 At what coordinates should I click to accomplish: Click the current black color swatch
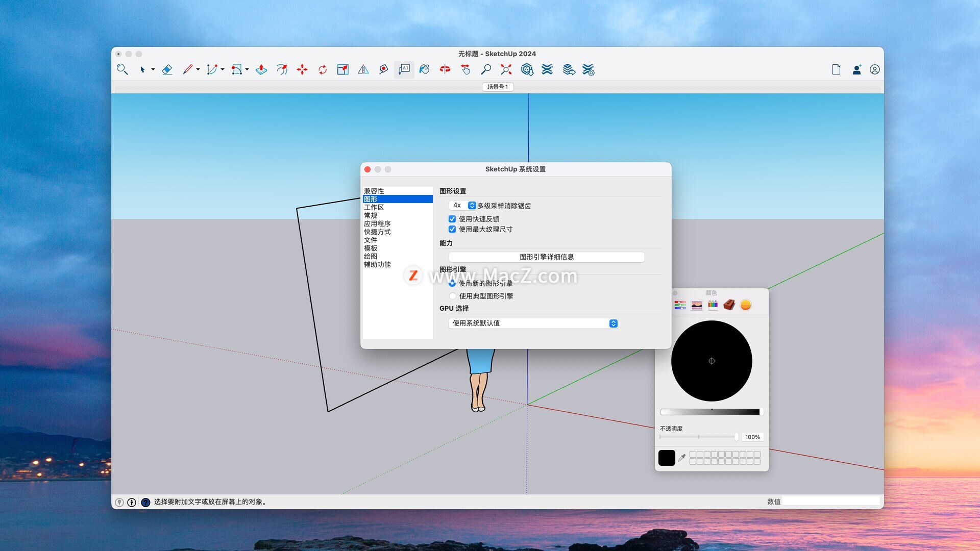667,458
